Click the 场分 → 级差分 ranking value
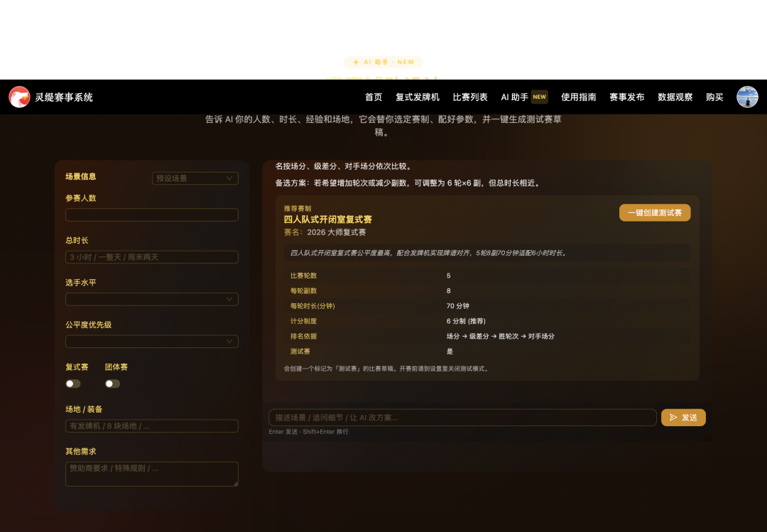 click(x=500, y=336)
